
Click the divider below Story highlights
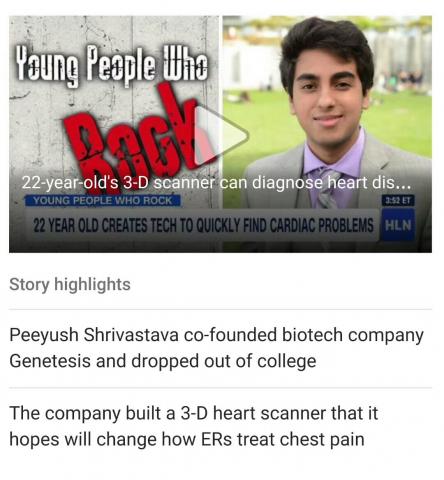pyautogui.click(x=220, y=309)
